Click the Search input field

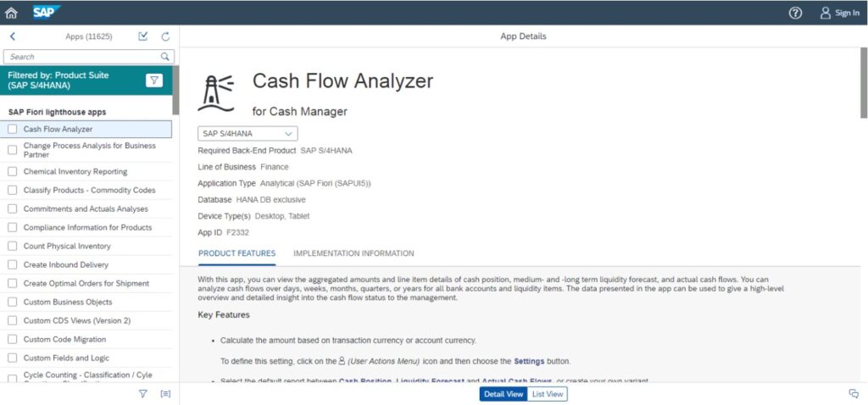(x=81, y=57)
